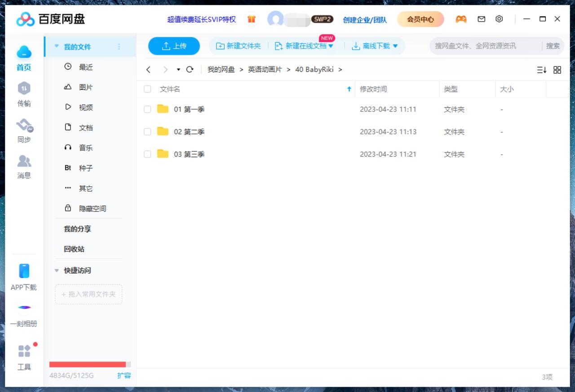The height and width of the screenshot is (392, 575).
Task: Open the 视频 category in sidebar
Action: coord(85,107)
